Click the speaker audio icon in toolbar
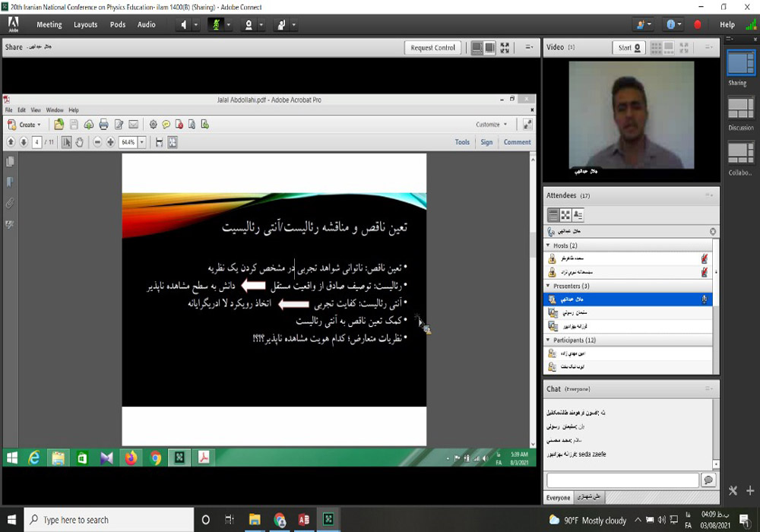Viewport: 760px width, 532px height. tap(183, 24)
